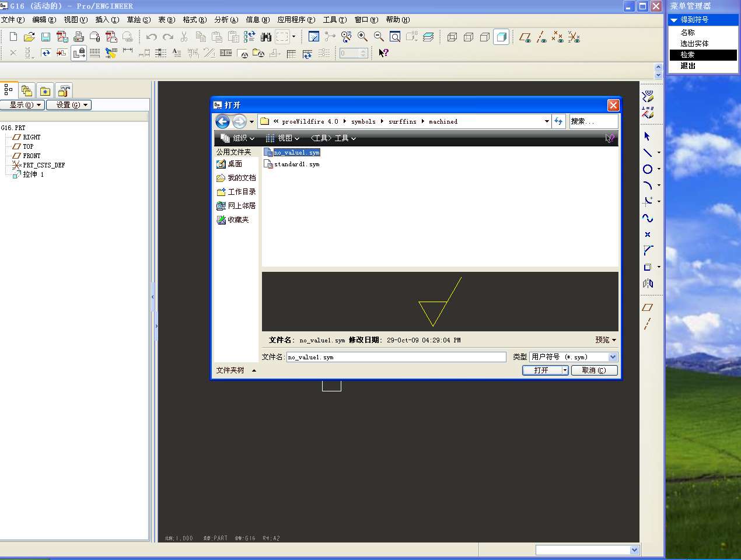The height and width of the screenshot is (560, 741).
Task: Open the 草绘 menu
Action: click(x=138, y=20)
